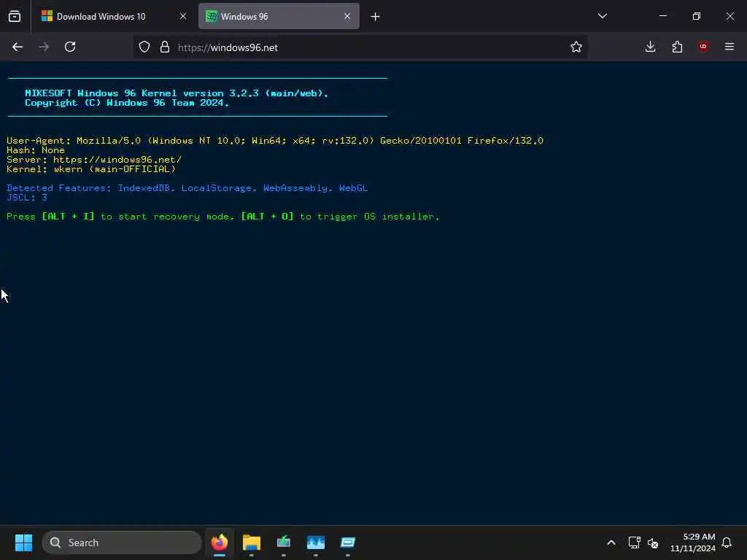Click the JSCL: 3 line
The width and height of the screenshot is (747, 560).
pos(27,197)
